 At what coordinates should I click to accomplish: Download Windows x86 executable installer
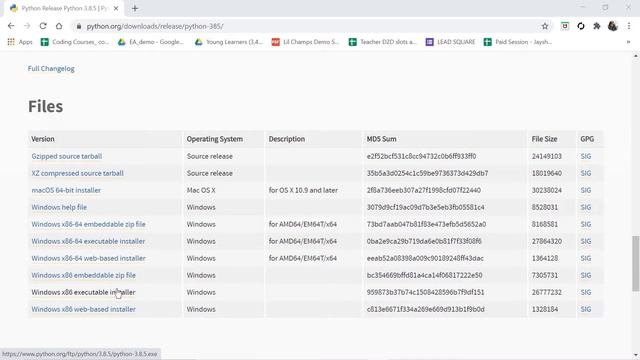click(83, 292)
